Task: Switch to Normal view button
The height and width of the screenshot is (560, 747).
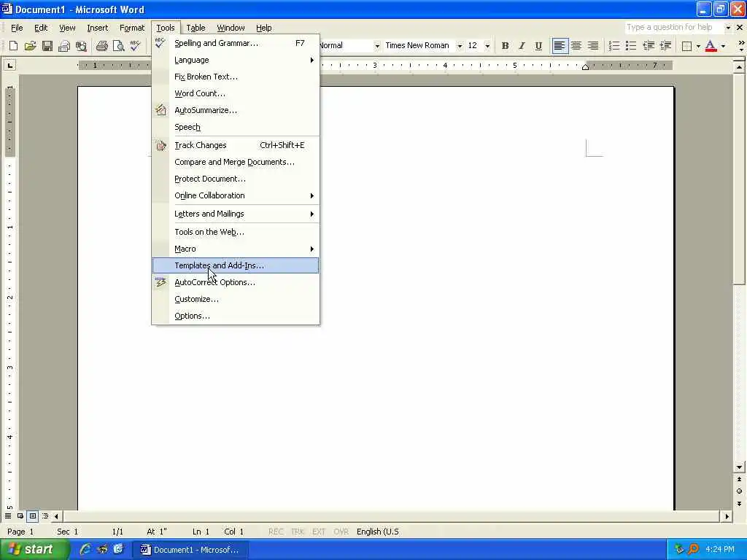Action: tap(8, 516)
